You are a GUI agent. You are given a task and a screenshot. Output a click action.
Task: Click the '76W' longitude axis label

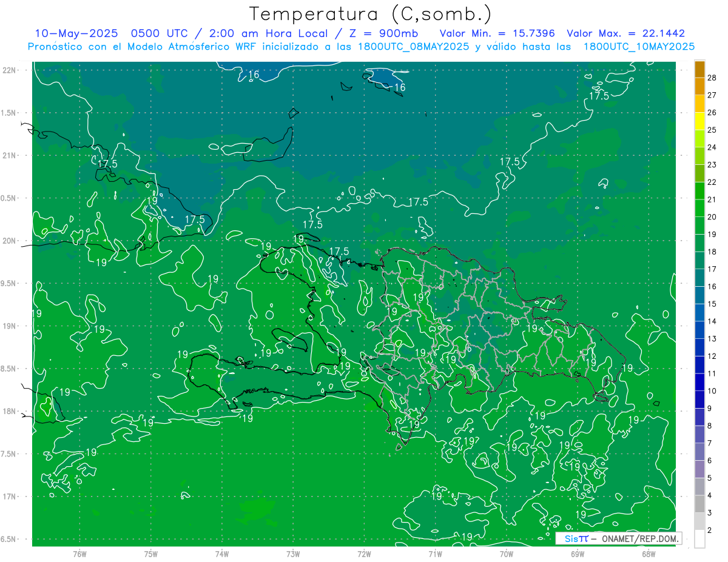click(x=79, y=554)
